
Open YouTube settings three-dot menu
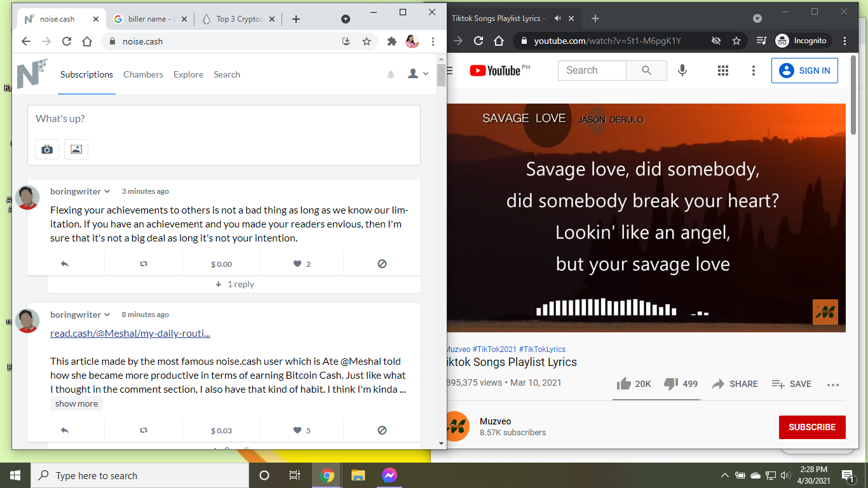point(754,71)
